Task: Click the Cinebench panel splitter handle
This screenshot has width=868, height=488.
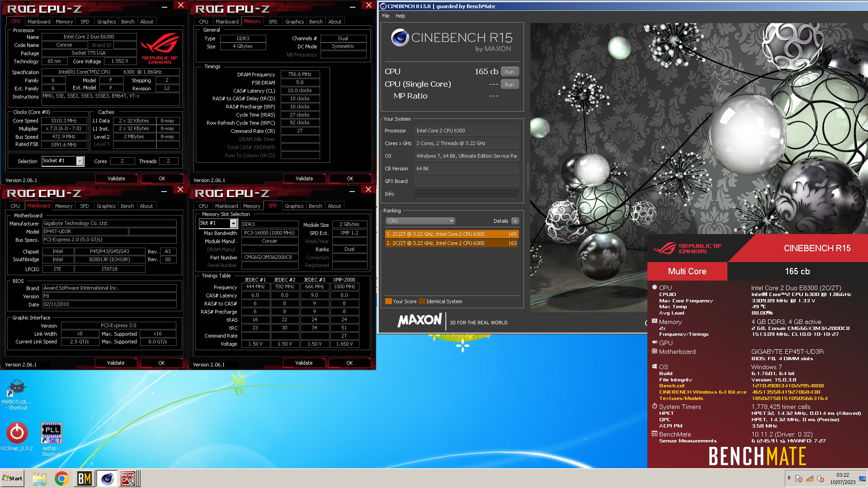Action: tap(527, 176)
